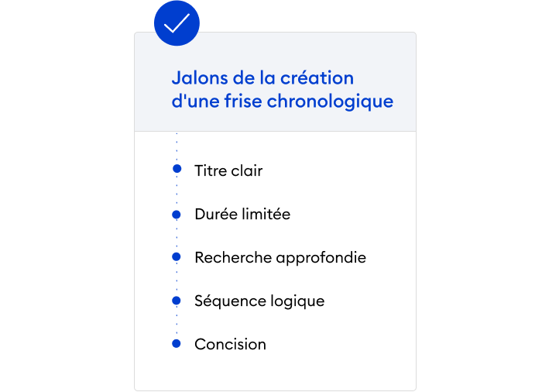The height and width of the screenshot is (392, 542).
Task: Click the word logique in the list
Action: click(x=297, y=301)
